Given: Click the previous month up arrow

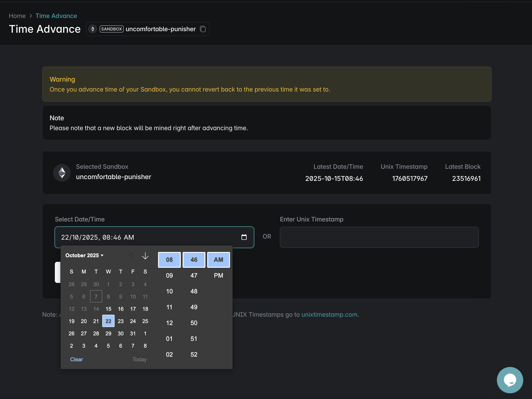Looking at the screenshot, I should point(131,256).
